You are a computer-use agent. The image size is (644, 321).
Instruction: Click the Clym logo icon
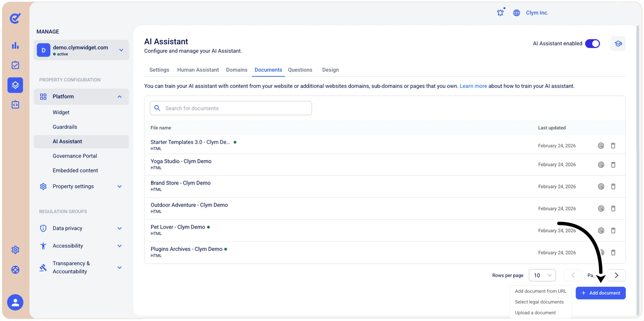[15, 18]
